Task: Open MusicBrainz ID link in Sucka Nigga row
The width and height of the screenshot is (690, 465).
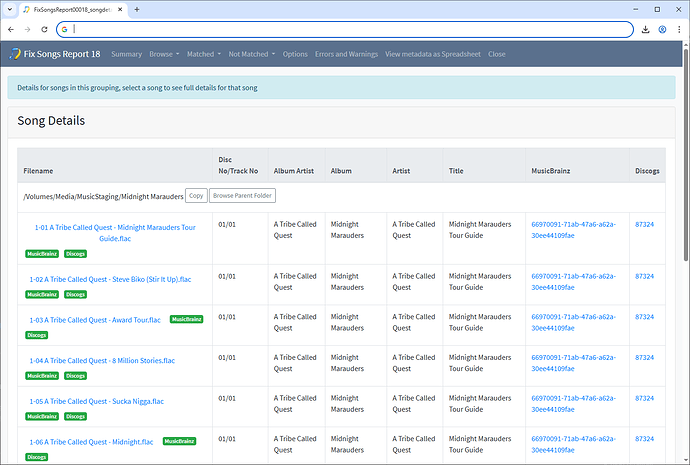Action: (573, 403)
